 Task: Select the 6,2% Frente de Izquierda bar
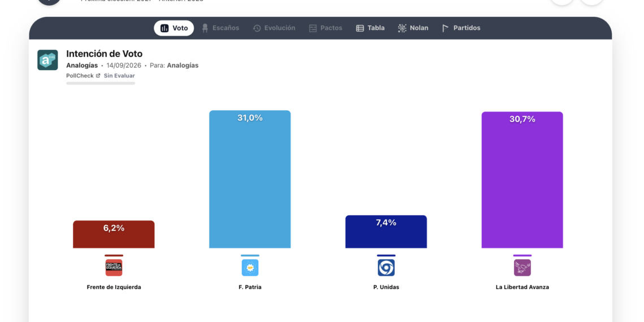coord(114,234)
